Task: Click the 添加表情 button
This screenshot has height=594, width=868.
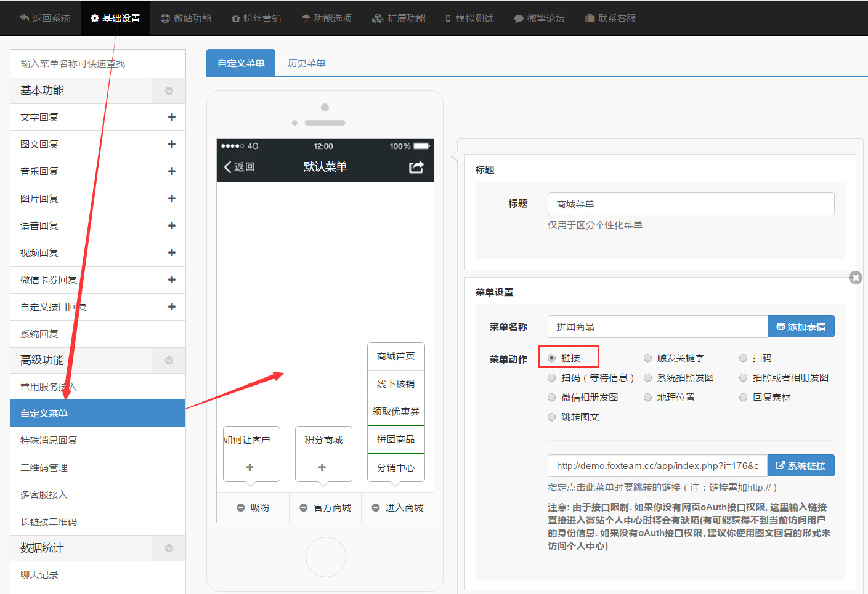Action: pyautogui.click(x=801, y=327)
